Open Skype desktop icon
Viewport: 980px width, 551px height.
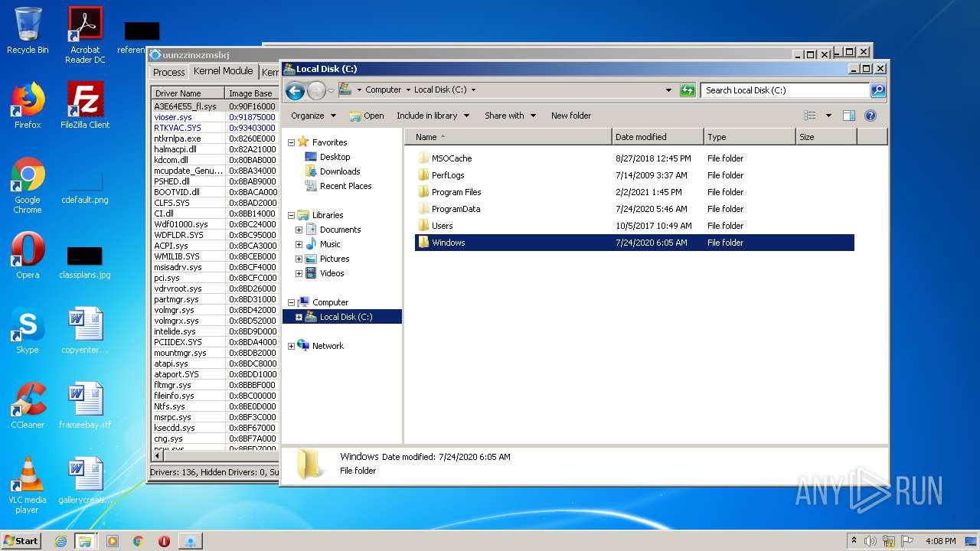[x=28, y=331]
